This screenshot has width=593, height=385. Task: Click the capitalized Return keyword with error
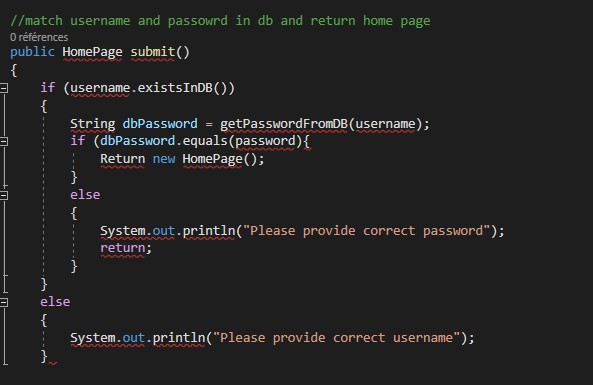click(x=123, y=159)
